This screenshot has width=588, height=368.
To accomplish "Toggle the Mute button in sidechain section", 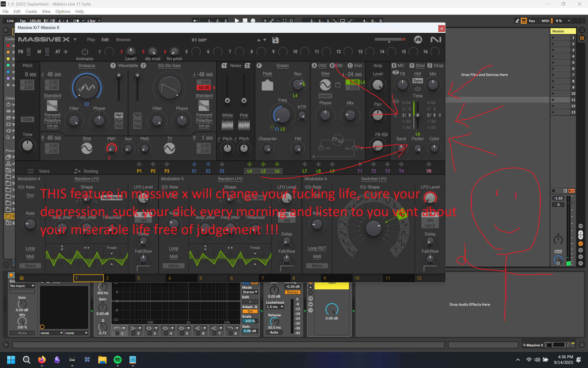I will point(22,333).
